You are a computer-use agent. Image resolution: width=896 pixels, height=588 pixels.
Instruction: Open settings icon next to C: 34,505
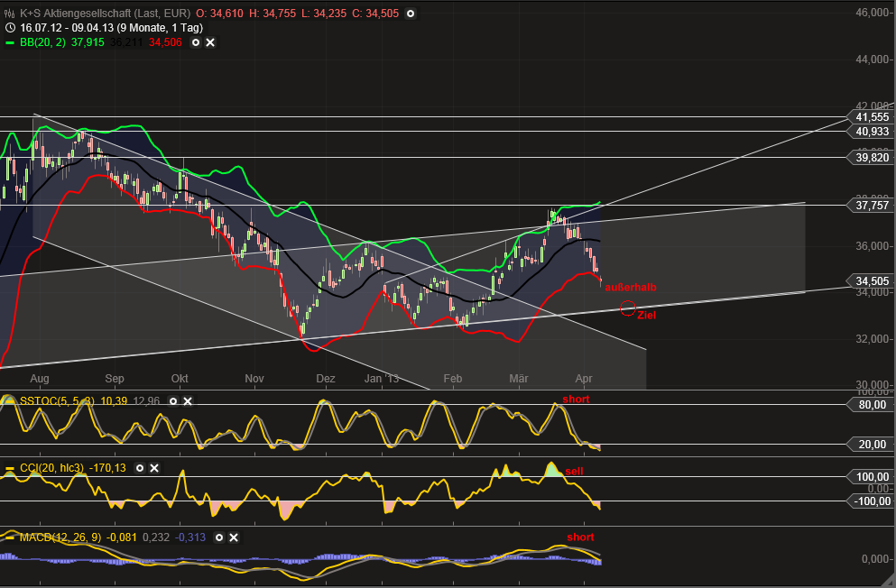point(411,14)
